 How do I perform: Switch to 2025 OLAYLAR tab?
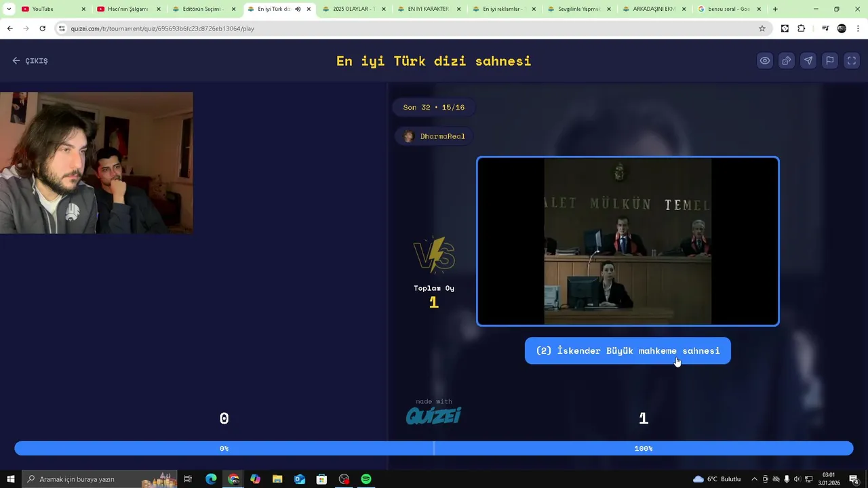[353, 9]
